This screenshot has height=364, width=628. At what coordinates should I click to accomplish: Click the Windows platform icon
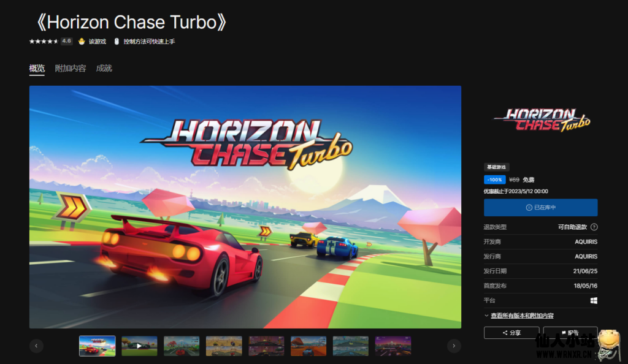pos(594,300)
